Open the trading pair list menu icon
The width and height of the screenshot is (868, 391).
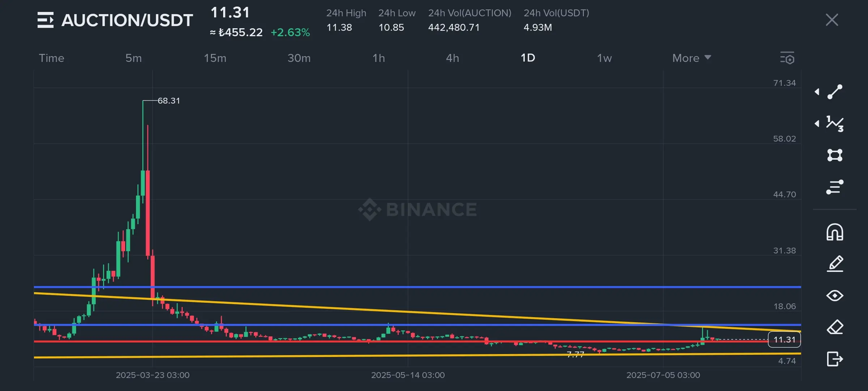46,20
